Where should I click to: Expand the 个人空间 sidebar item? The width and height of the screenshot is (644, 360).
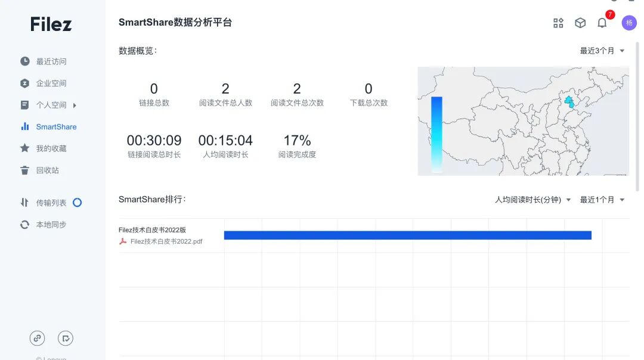[74, 105]
